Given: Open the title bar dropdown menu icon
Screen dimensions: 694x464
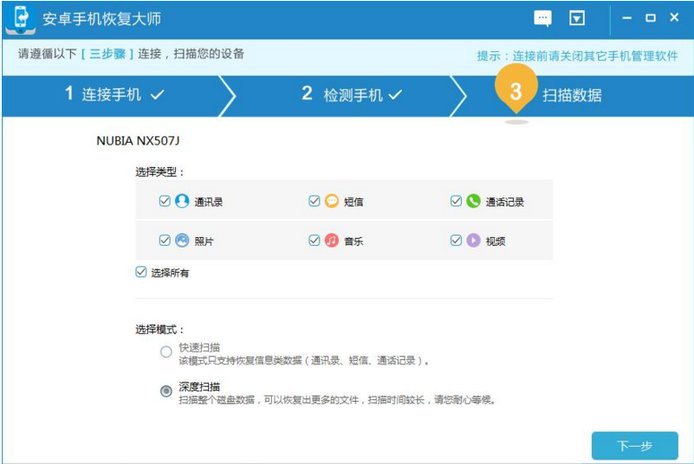Looking at the screenshot, I should point(577,18).
